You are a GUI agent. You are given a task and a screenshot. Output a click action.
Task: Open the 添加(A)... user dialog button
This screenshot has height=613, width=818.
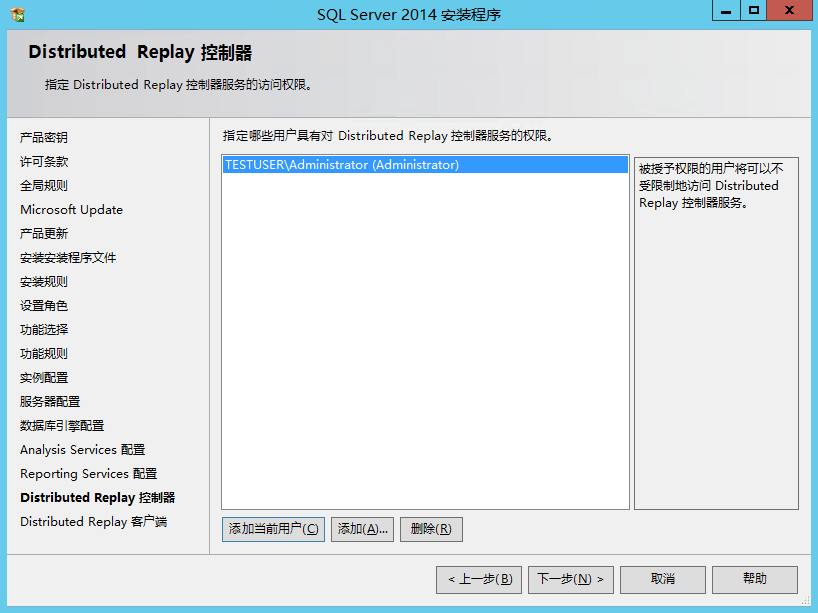[362, 529]
